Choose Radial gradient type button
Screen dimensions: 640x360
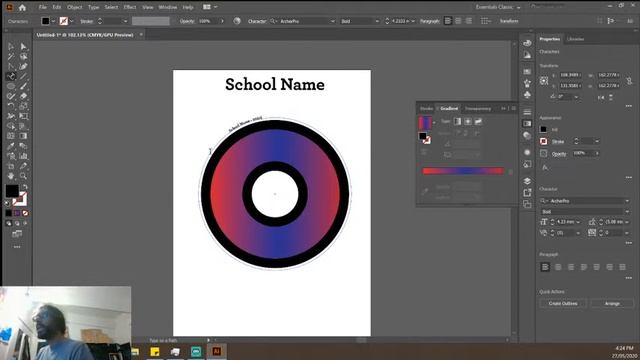click(468, 121)
